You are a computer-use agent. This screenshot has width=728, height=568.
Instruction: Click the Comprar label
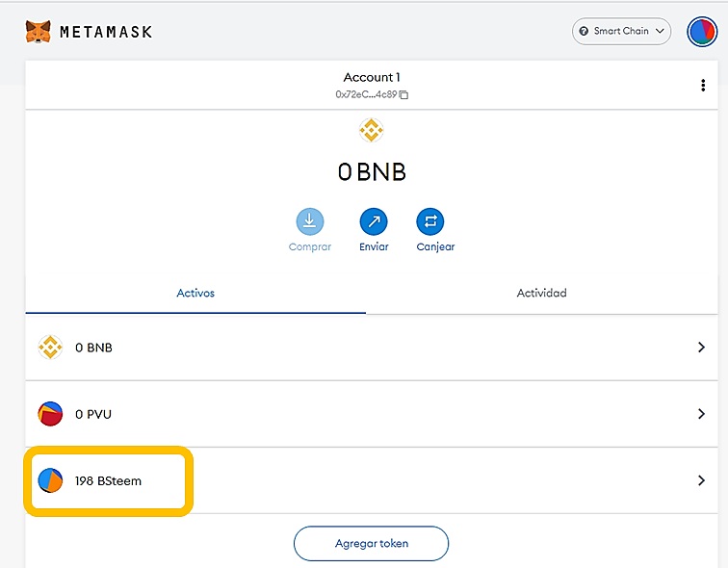(x=310, y=246)
